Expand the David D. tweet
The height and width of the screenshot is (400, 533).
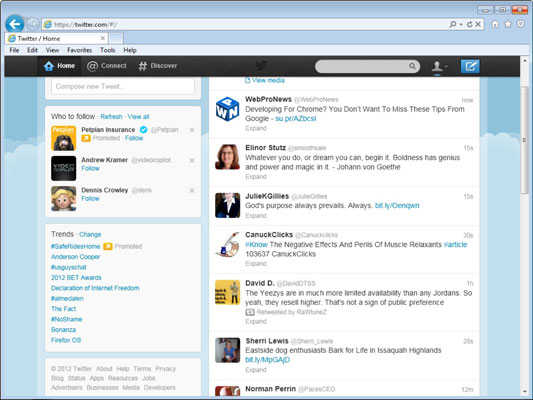point(256,321)
